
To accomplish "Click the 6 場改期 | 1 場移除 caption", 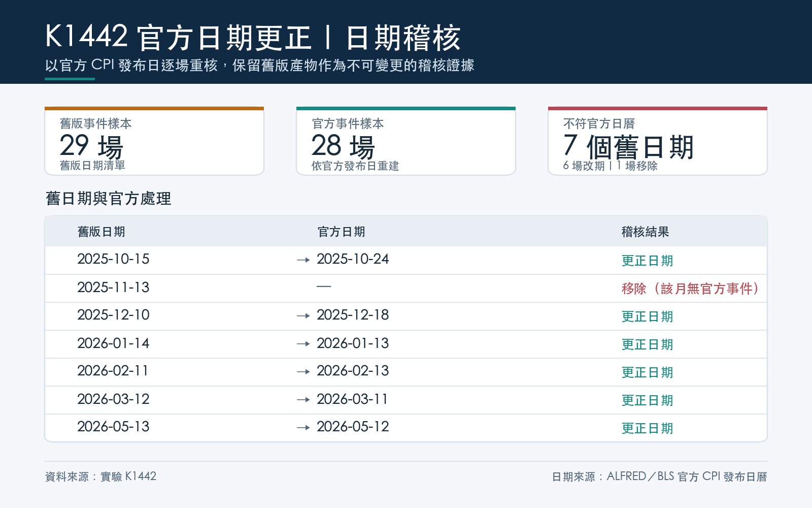I will (610, 166).
